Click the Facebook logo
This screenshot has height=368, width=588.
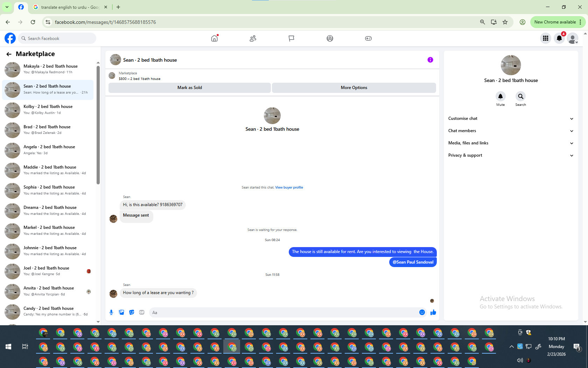click(x=10, y=38)
